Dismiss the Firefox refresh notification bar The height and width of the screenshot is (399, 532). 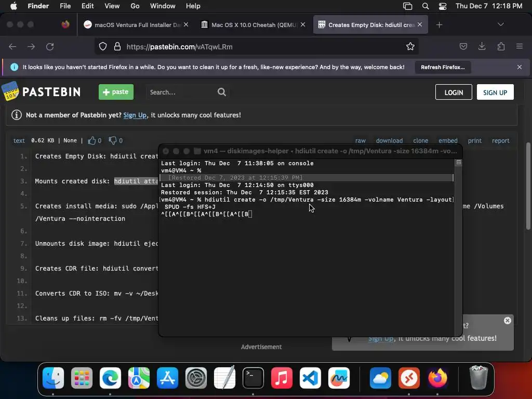point(519,67)
